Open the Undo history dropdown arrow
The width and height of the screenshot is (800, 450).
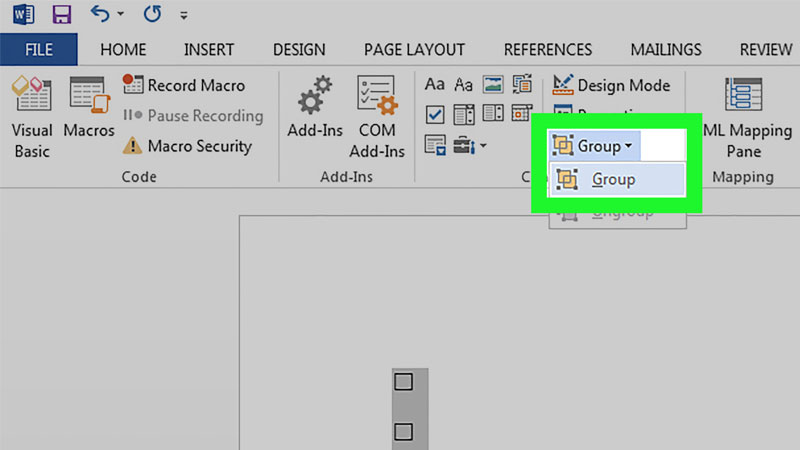(121, 14)
